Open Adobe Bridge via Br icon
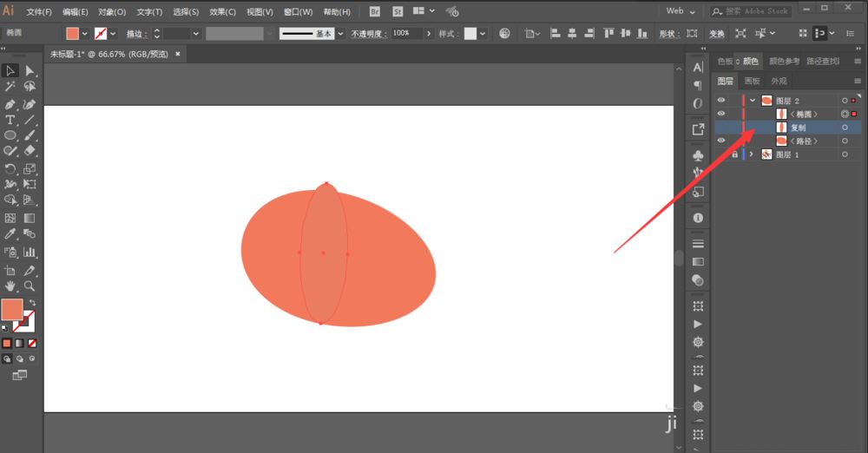This screenshot has height=453, width=868. tap(375, 12)
